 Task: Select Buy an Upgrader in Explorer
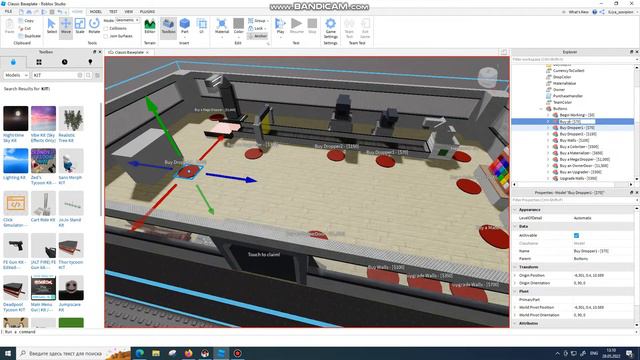coord(580,172)
